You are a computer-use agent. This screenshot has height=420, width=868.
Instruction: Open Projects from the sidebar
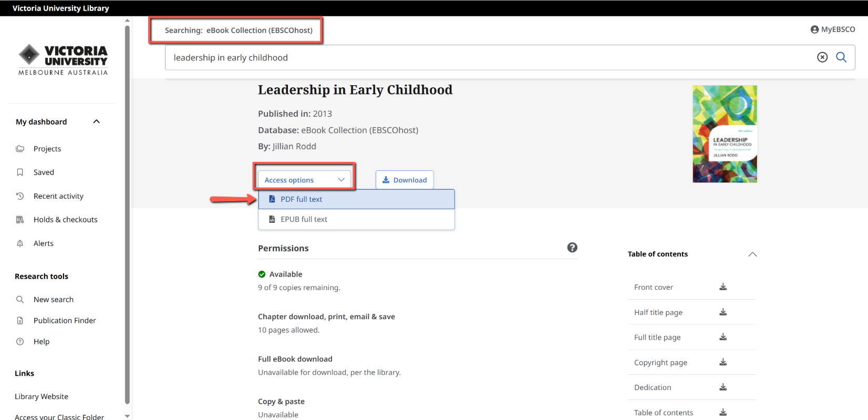click(47, 149)
